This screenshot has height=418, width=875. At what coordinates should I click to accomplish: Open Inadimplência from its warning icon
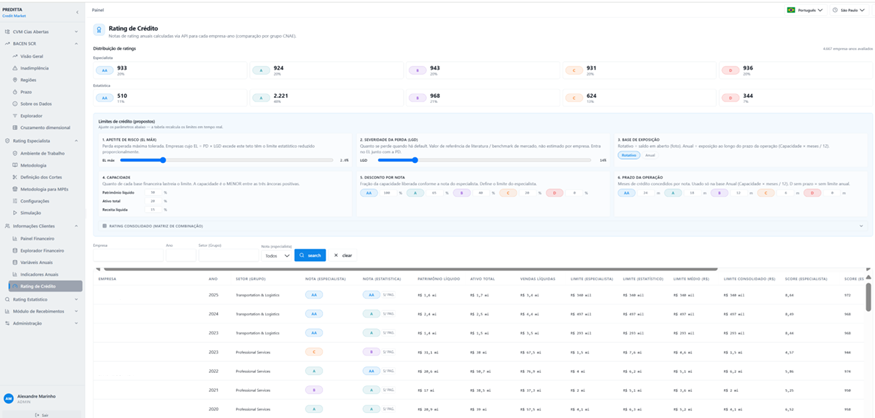tap(15, 68)
